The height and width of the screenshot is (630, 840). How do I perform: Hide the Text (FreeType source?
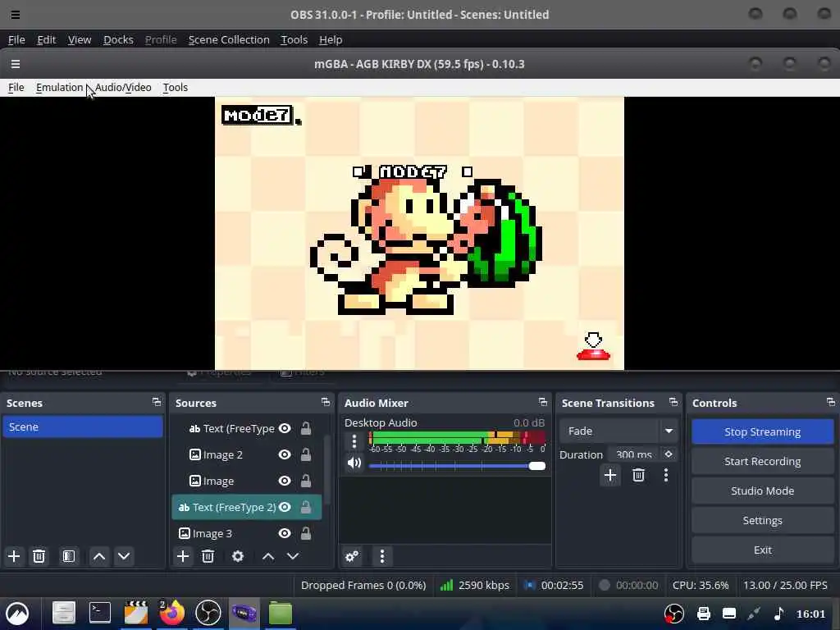[285, 428]
